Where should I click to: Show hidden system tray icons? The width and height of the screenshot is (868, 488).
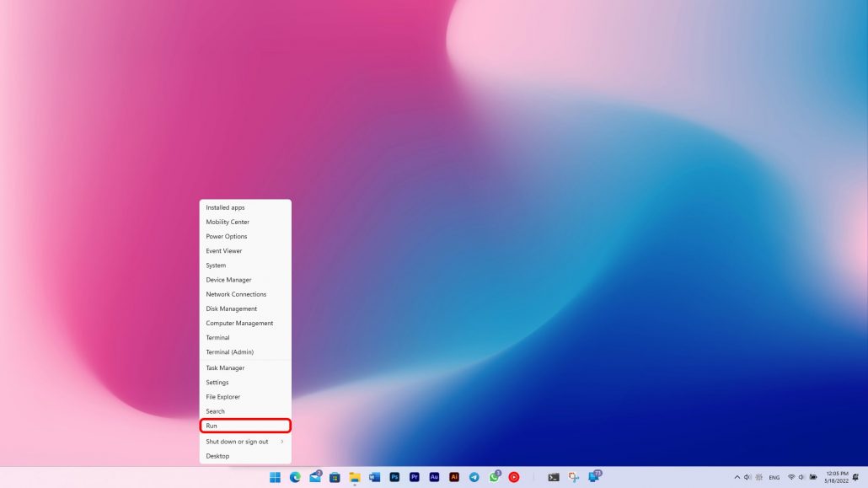point(737,477)
